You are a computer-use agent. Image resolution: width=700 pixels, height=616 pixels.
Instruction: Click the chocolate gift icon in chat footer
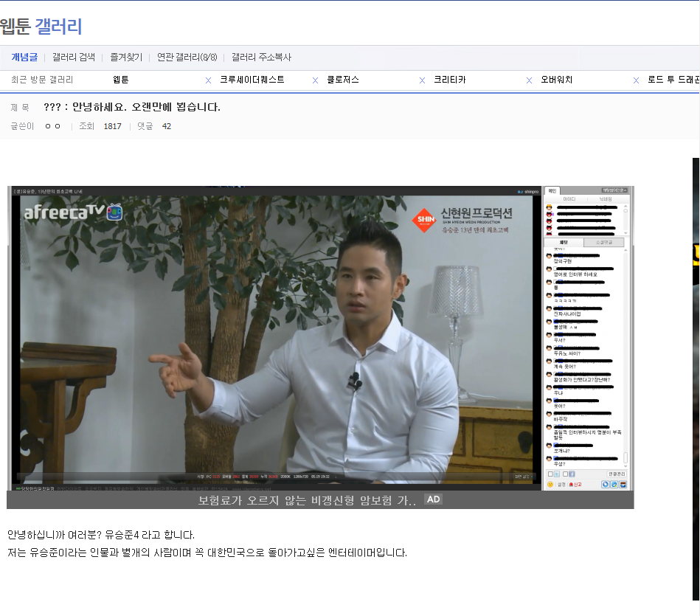point(623,485)
